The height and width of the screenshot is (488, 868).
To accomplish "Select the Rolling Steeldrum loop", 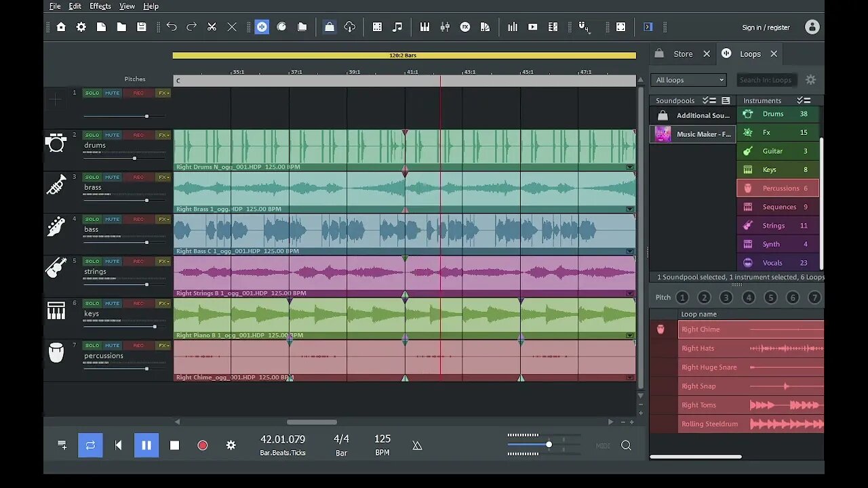I will click(x=709, y=424).
